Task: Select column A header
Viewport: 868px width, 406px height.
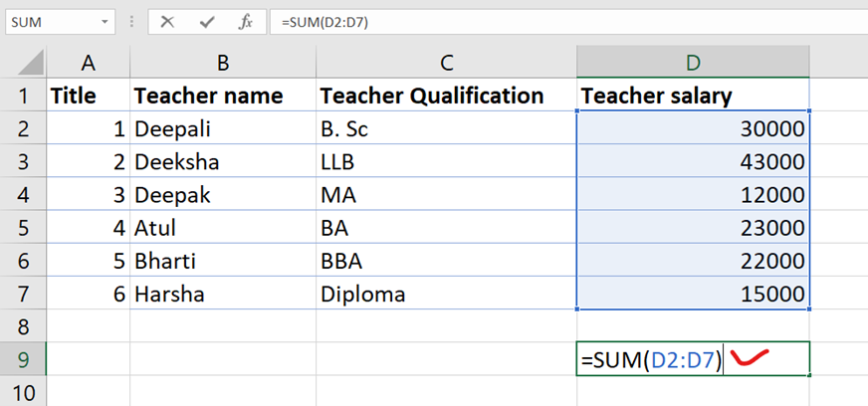Action: point(88,63)
